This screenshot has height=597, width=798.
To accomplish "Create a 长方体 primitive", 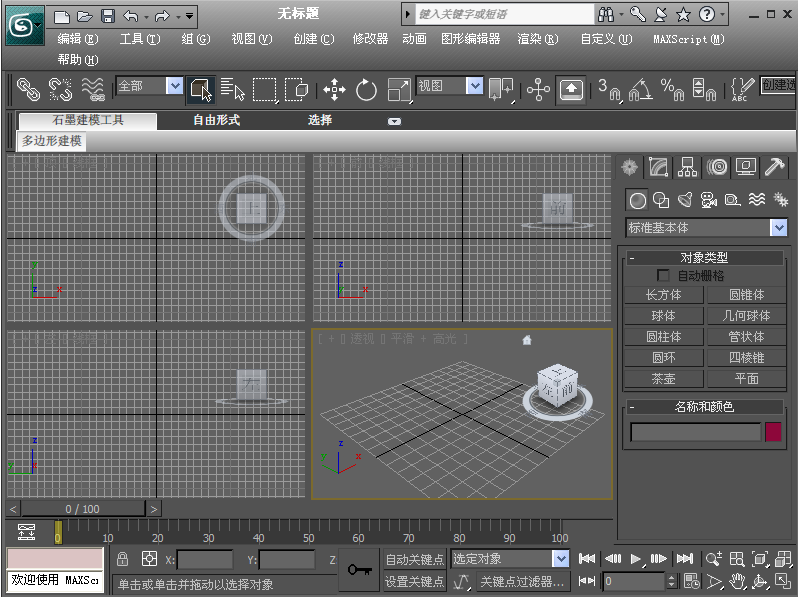I will tap(664, 295).
